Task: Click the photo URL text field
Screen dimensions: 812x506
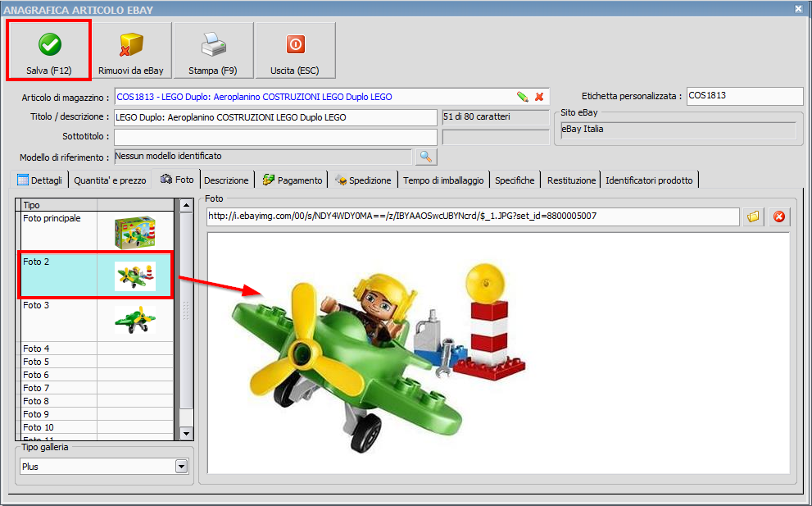Action: pyautogui.click(x=473, y=217)
